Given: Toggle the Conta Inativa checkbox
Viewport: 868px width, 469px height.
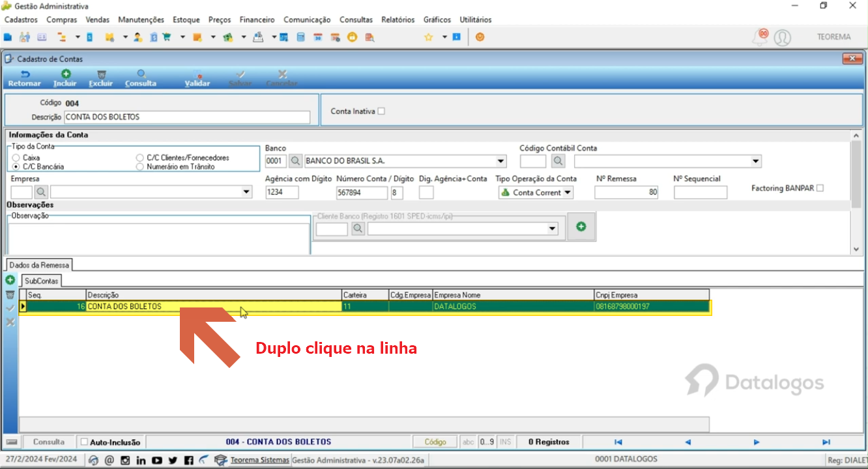Looking at the screenshot, I should coord(381,111).
